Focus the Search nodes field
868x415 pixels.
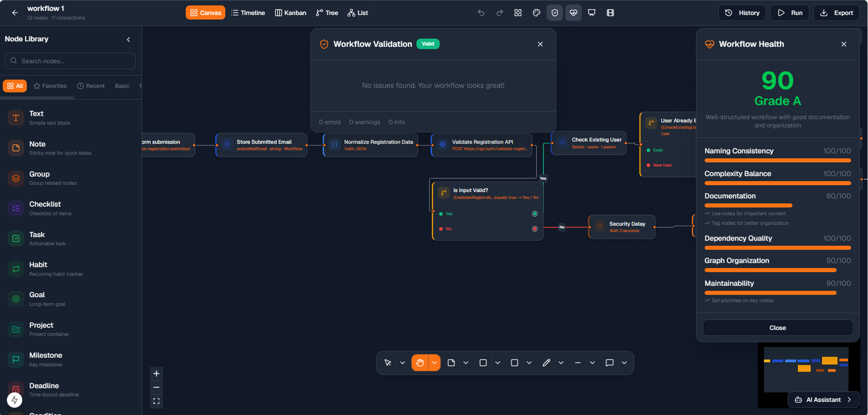(x=71, y=61)
